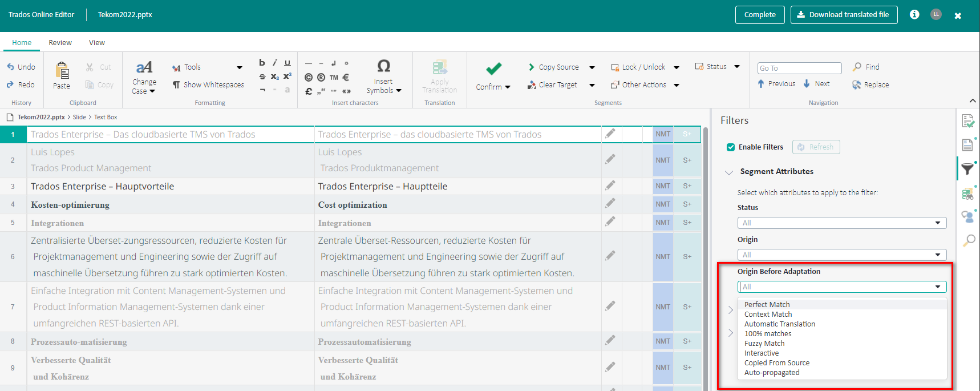
Task: Click the info icon in header
Action: 914,15
